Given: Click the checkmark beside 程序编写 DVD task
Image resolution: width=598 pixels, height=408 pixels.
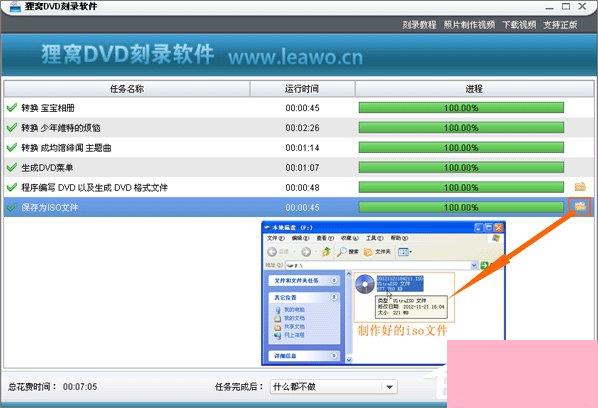Looking at the screenshot, I should pos(12,187).
